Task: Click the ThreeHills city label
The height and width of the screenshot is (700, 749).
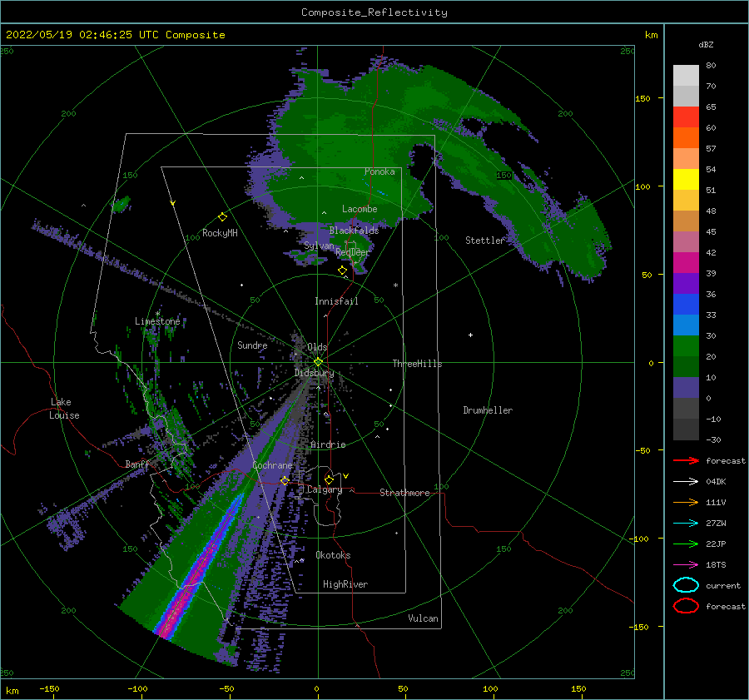Action: click(417, 364)
